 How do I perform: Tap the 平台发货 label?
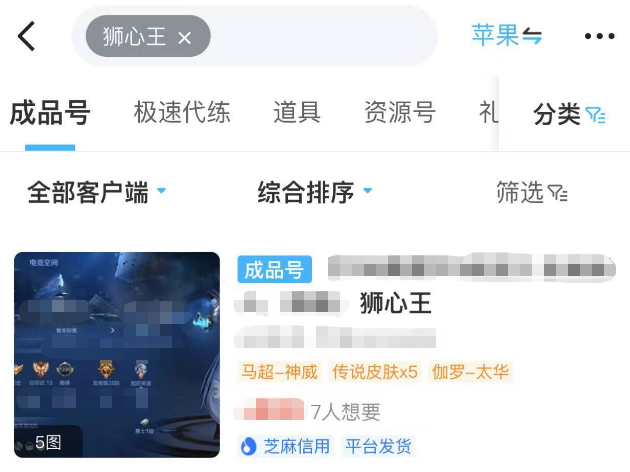[x=378, y=446]
